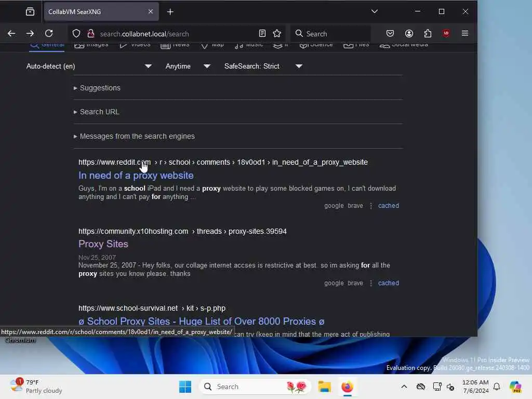The height and width of the screenshot is (399, 532).
Task: Open the SafeSearch Strict dropdown
Action: (x=263, y=66)
